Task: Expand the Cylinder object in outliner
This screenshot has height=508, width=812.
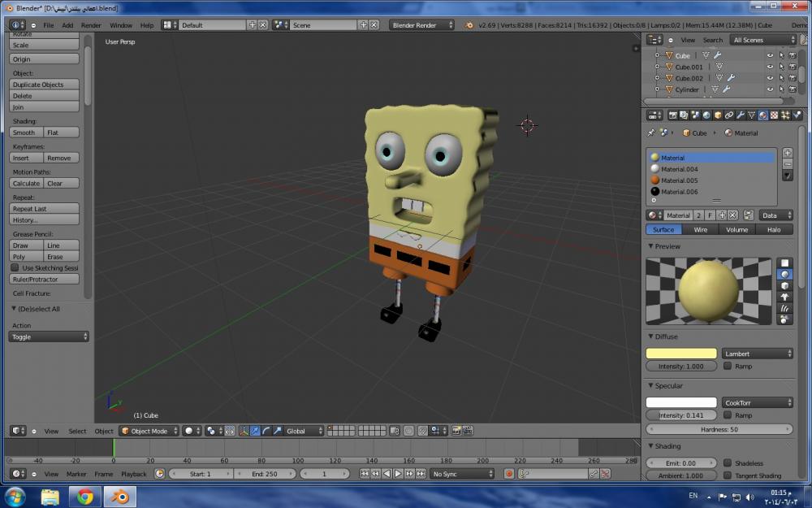Action: [x=658, y=89]
